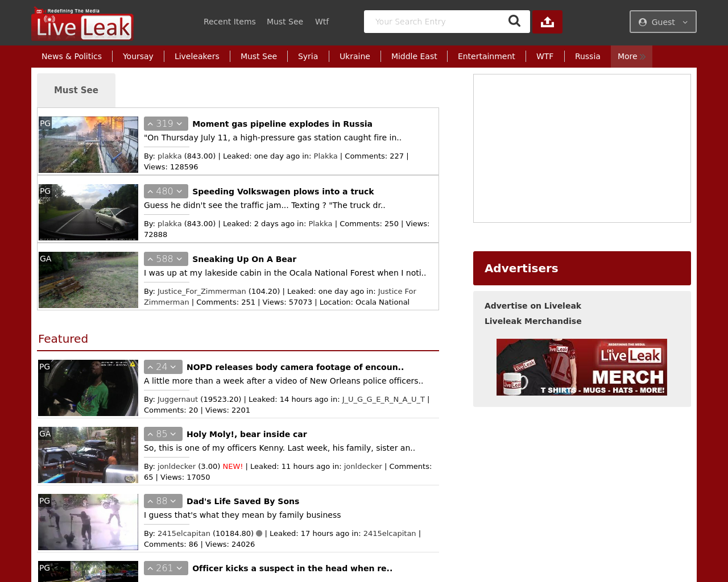The width and height of the screenshot is (728, 582).
Task: Downvote Sneaking Up On A Bear
Action: (x=180, y=259)
